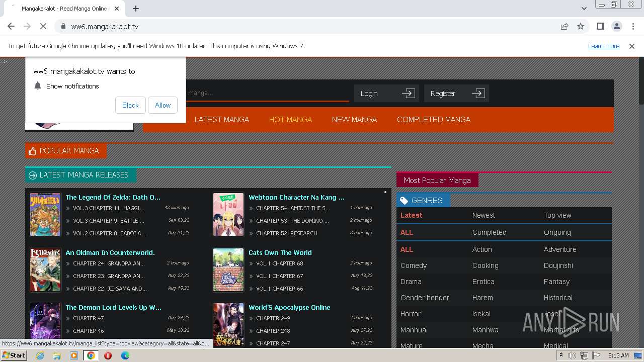Open a new browser tab
The image size is (644, 362).
136,9
